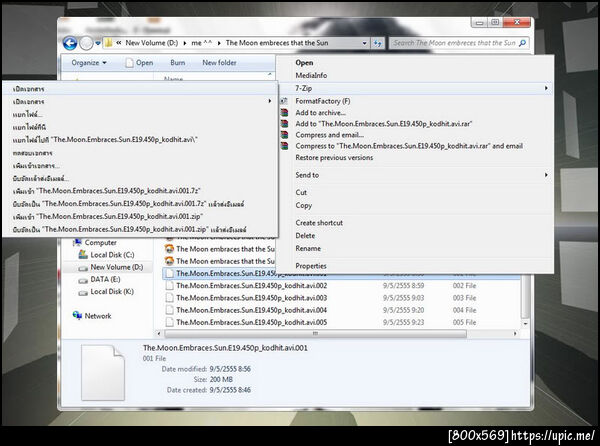Choose Compress to .rar and email
This screenshot has height=446, width=600.
click(414, 146)
